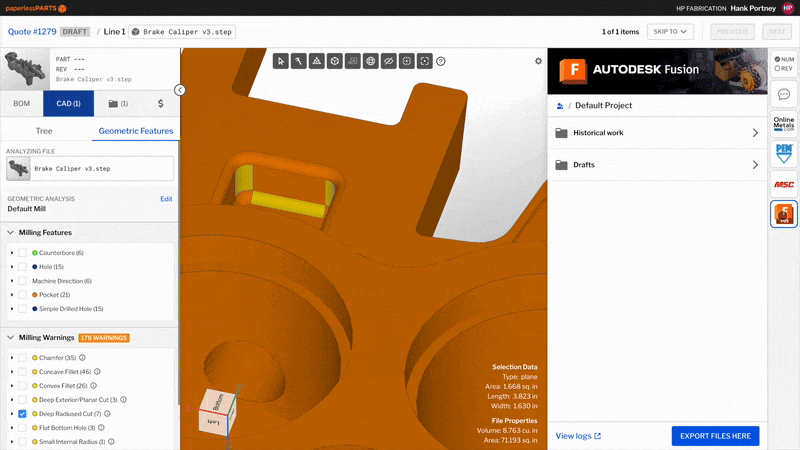
Task: Click the part thumbnail at top left
Action: (x=25, y=69)
